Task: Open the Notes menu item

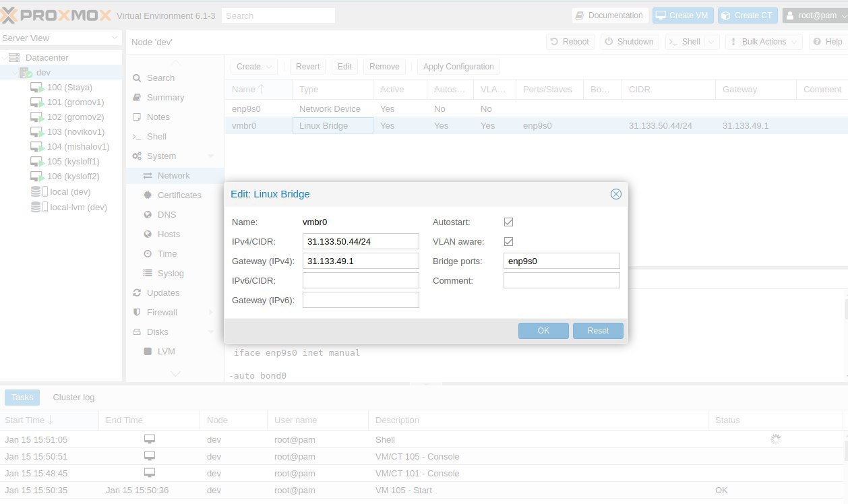Action: 175,117
